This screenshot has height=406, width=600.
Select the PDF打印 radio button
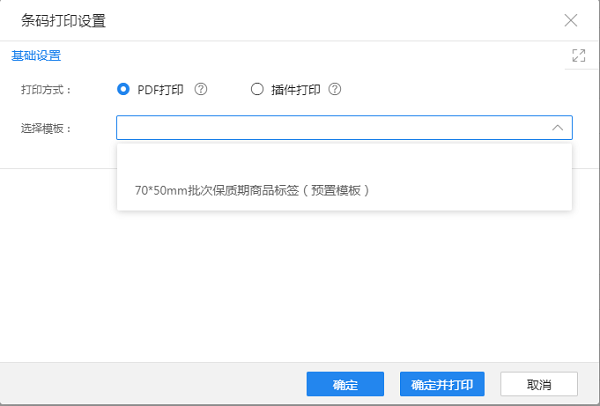point(124,89)
